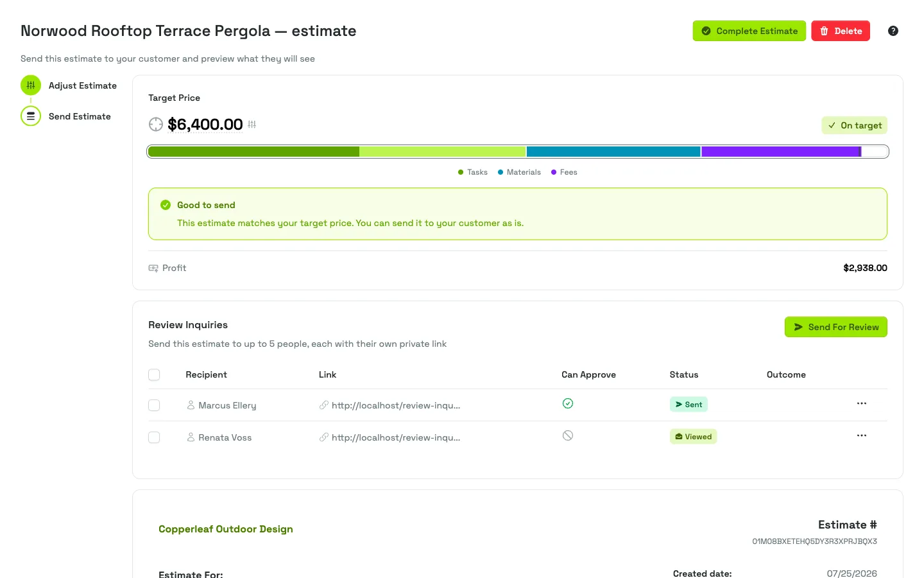Click the Target Price label
This screenshot has height=578, width=924.
click(174, 98)
